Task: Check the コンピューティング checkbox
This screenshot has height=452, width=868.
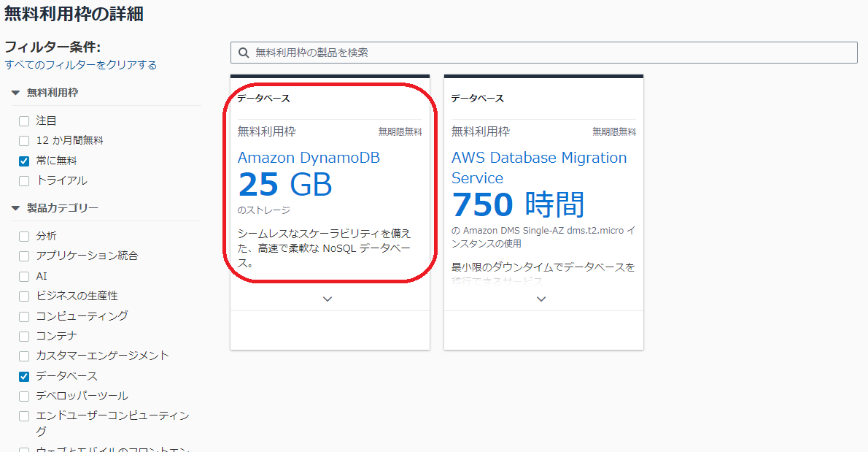Action: tap(24, 316)
